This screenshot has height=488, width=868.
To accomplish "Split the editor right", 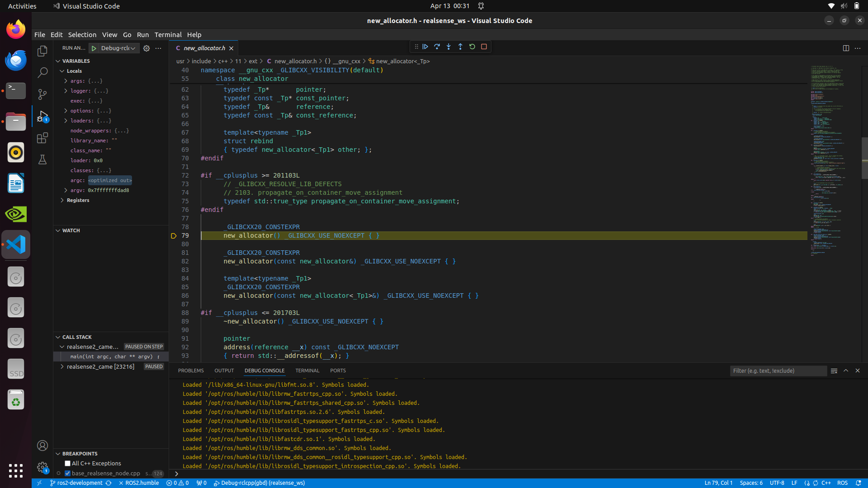I will tap(846, 48).
